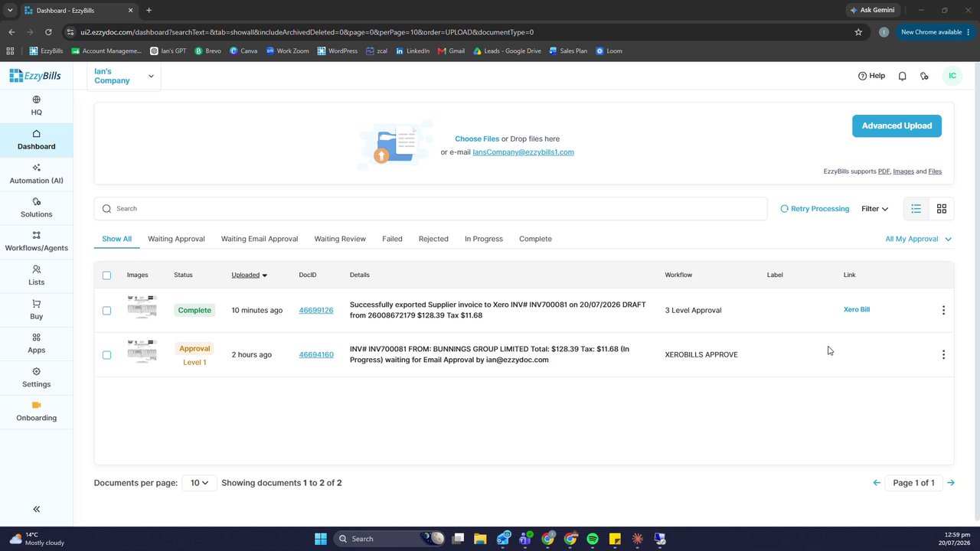Open the IC user avatar
This screenshot has width=980, height=551.
tap(952, 76)
